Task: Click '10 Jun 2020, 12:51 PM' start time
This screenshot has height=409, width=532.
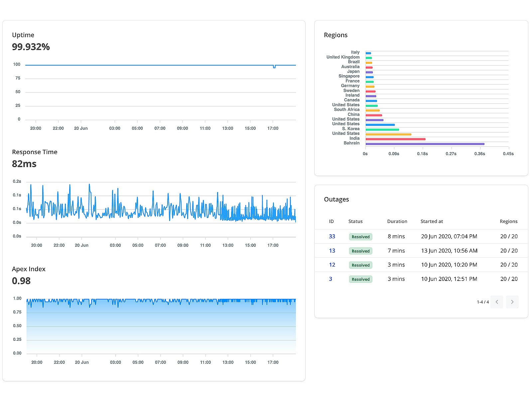Action: [449, 279]
